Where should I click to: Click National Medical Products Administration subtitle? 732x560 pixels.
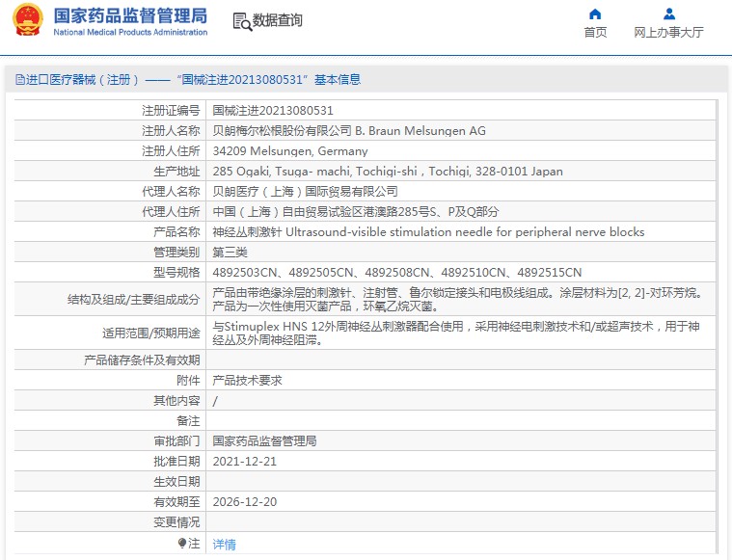130,32
